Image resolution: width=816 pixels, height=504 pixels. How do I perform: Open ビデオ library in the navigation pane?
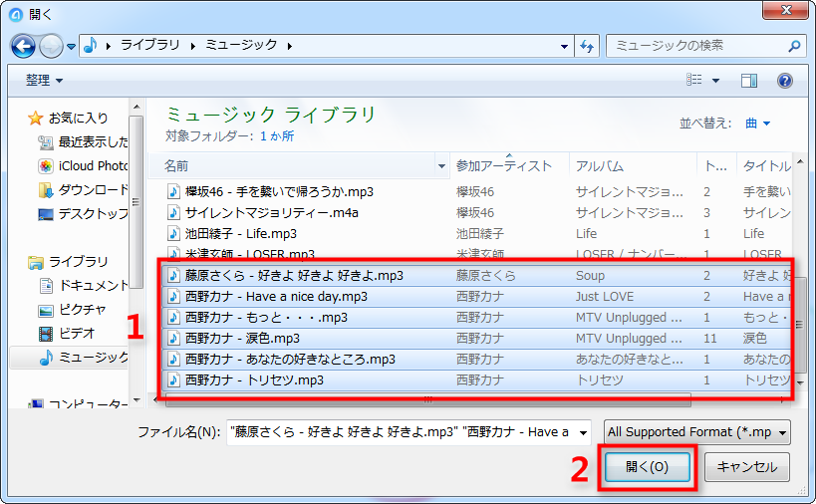[77, 333]
